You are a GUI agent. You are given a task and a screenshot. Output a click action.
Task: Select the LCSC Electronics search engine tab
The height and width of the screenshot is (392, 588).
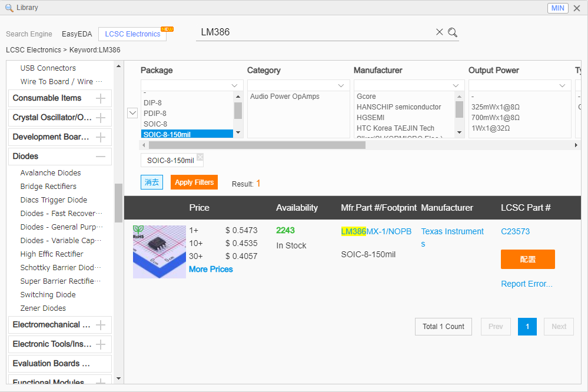point(132,34)
